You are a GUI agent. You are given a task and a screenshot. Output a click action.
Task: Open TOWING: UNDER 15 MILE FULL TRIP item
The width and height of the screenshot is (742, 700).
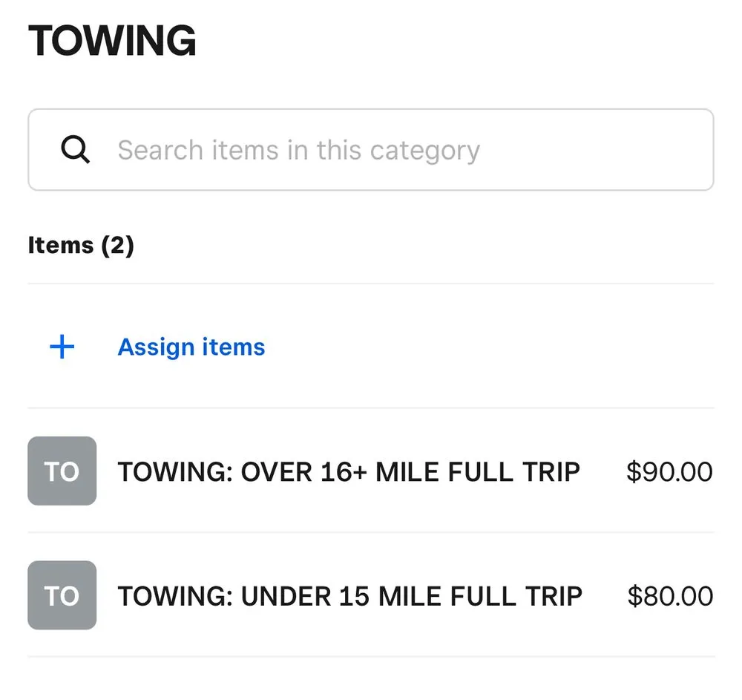tap(349, 596)
